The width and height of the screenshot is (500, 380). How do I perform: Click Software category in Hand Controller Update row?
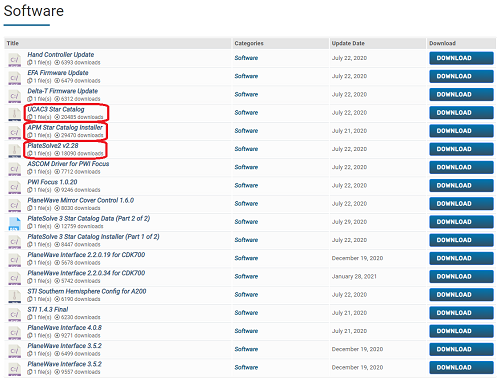pyautogui.click(x=246, y=58)
